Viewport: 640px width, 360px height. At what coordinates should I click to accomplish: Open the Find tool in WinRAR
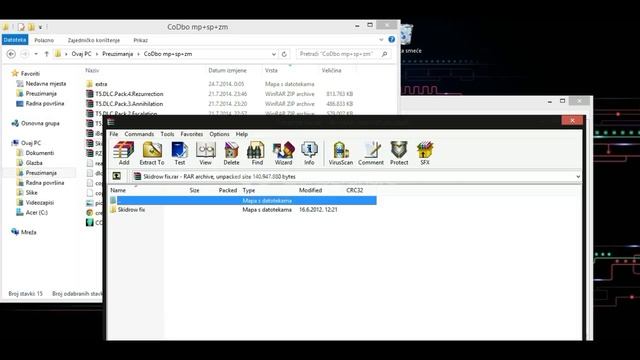[x=257, y=153]
